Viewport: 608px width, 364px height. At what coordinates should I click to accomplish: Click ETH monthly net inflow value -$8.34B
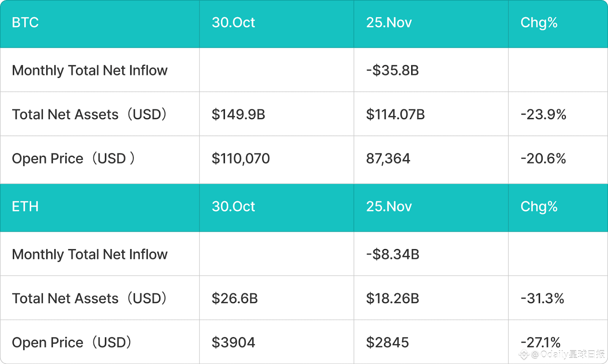pyautogui.click(x=393, y=255)
